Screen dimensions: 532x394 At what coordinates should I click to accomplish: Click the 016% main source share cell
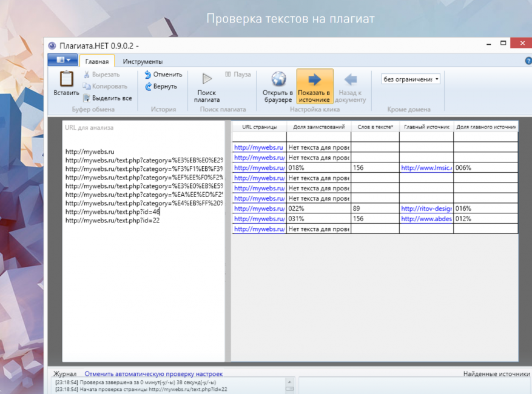pyautogui.click(x=486, y=209)
